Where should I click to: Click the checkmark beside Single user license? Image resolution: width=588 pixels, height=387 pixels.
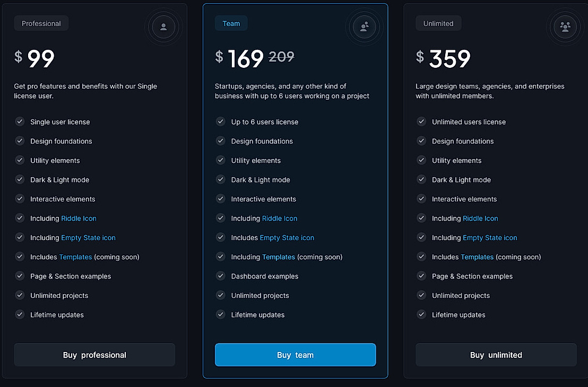click(20, 121)
